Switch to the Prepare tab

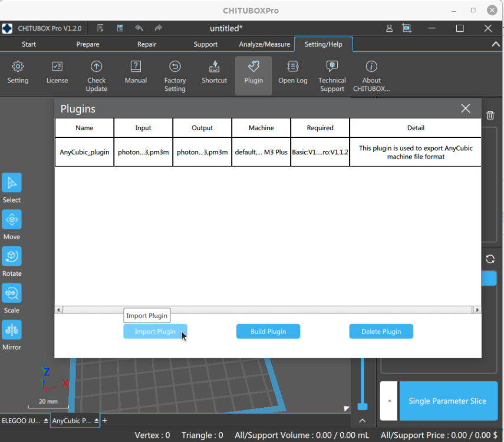pyautogui.click(x=88, y=44)
